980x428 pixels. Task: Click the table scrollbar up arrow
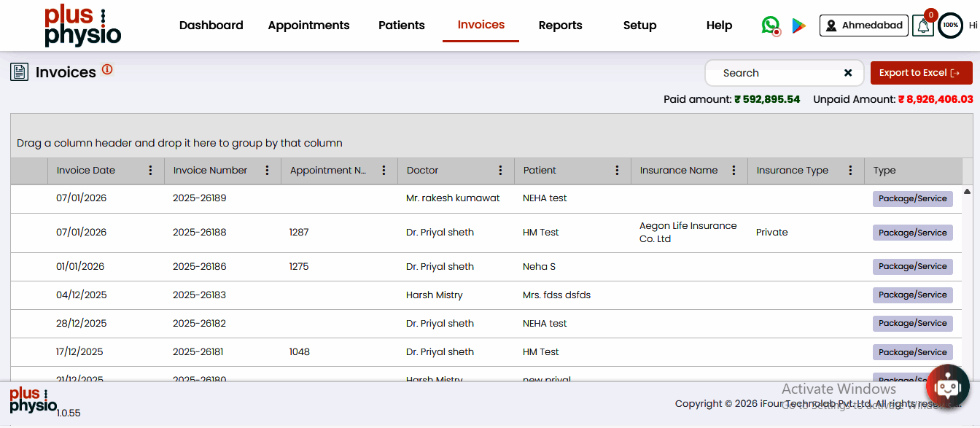pyautogui.click(x=968, y=191)
